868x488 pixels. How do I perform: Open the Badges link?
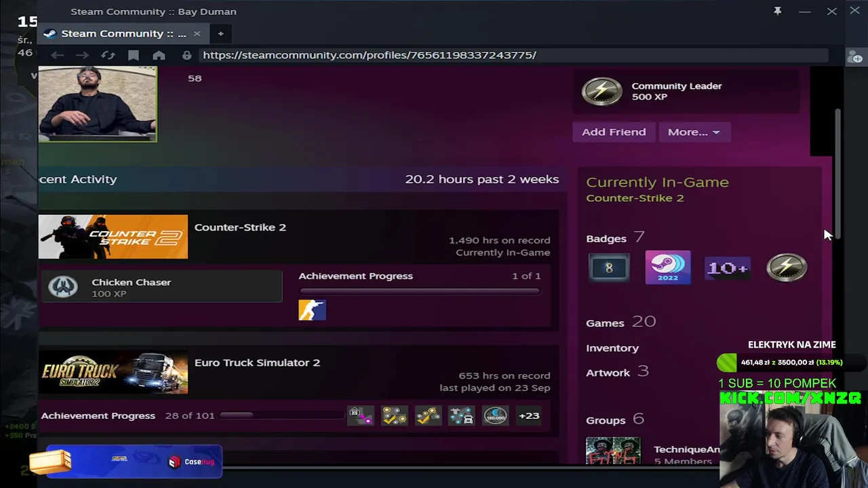pyautogui.click(x=606, y=239)
